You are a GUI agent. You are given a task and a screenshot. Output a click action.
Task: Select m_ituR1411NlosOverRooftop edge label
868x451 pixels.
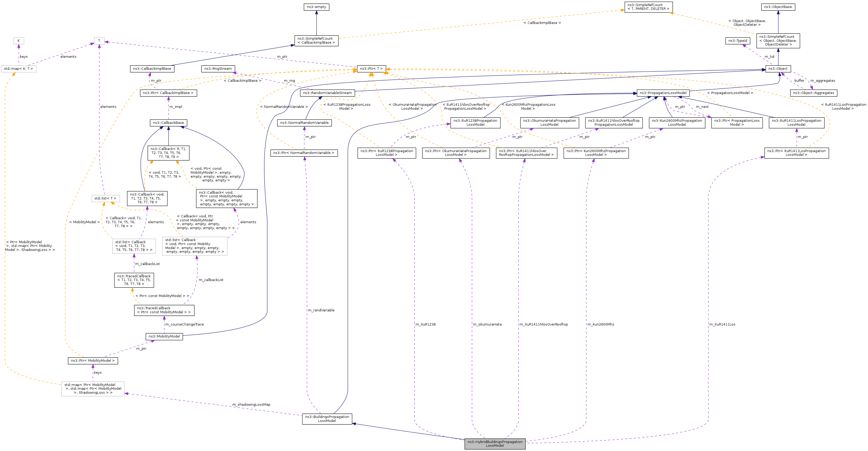[x=544, y=324]
